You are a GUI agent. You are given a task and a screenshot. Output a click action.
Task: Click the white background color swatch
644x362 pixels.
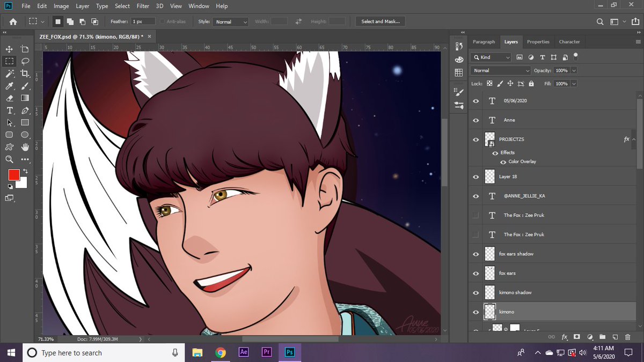pos(23,184)
